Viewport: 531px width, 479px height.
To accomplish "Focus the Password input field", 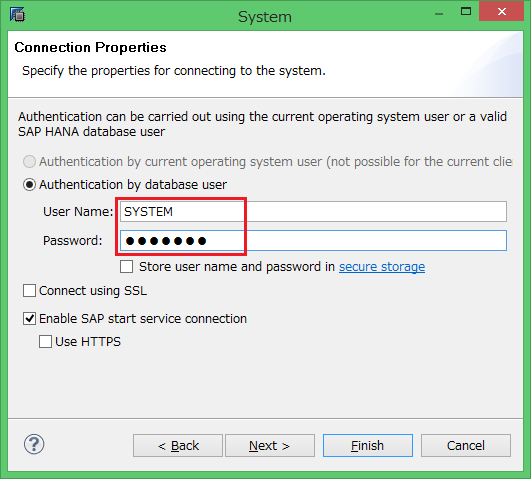I will click(313, 241).
